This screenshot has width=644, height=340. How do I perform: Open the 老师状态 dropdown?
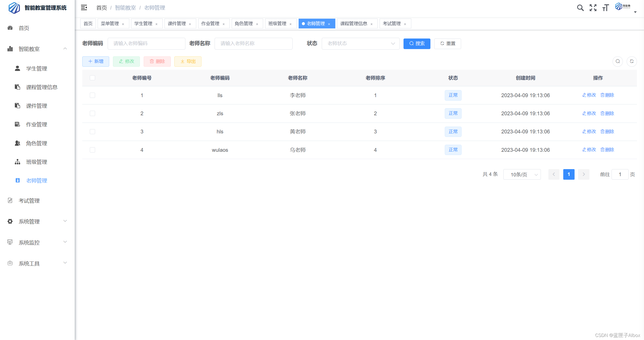360,44
